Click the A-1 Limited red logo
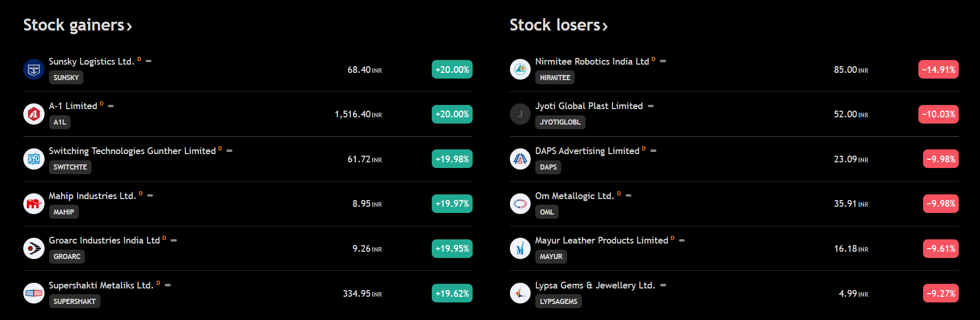Image resolution: width=980 pixels, height=320 pixels. point(34,114)
